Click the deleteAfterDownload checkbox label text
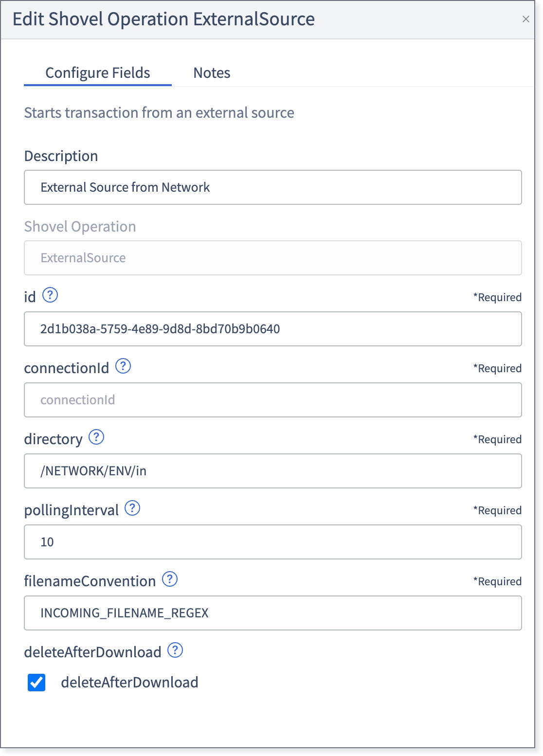 (129, 683)
